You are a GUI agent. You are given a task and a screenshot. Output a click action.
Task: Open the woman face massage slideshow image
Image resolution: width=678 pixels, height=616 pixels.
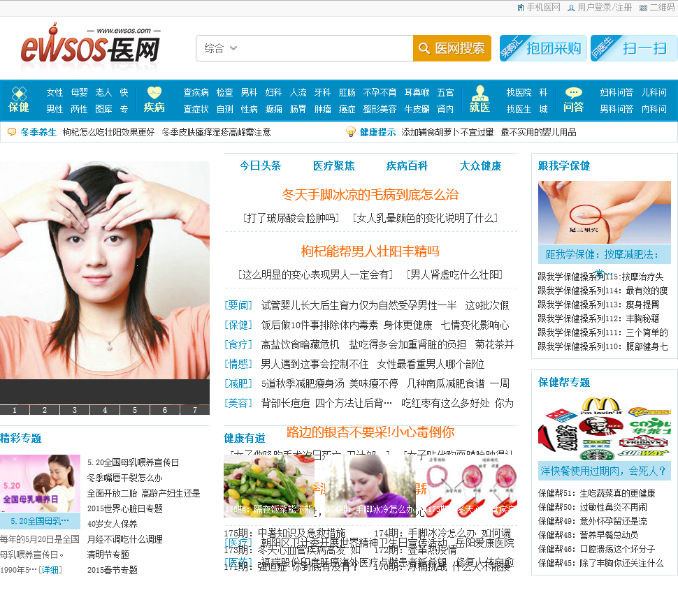[105, 270]
